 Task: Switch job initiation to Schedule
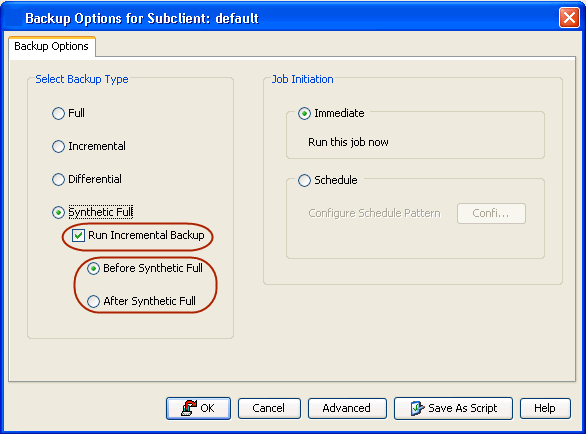tap(304, 180)
